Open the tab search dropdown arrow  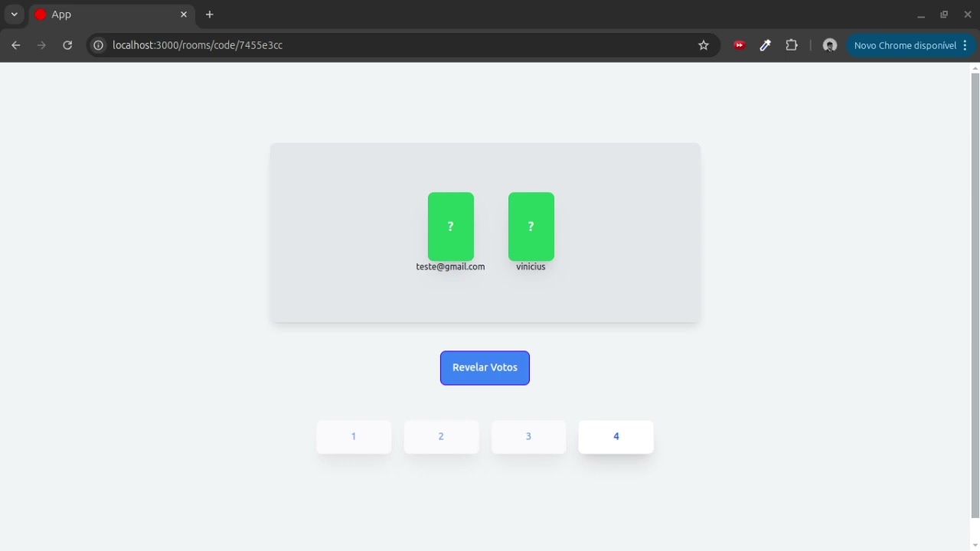(14, 15)
